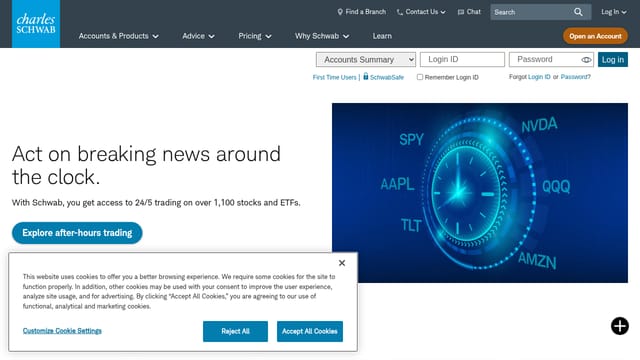This screenshot has width=640, height=360.
Task: Click the Pricing chevron arrow
Action: click(x=268, y=36)
